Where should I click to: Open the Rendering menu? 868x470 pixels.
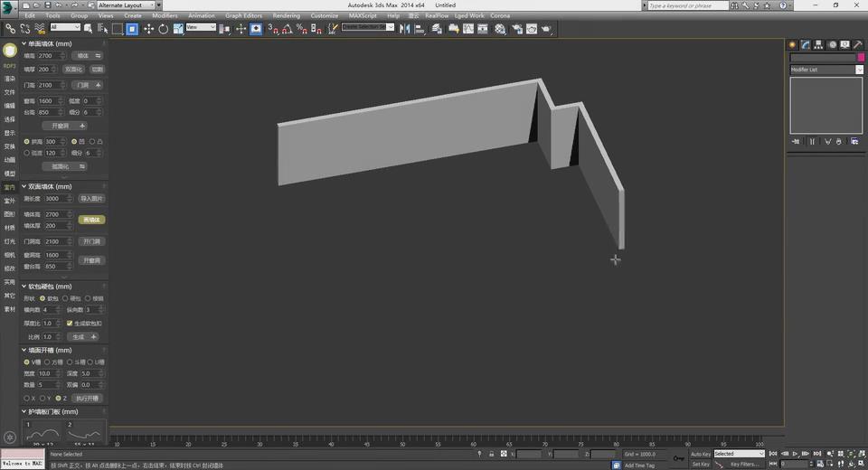(287, 15)
